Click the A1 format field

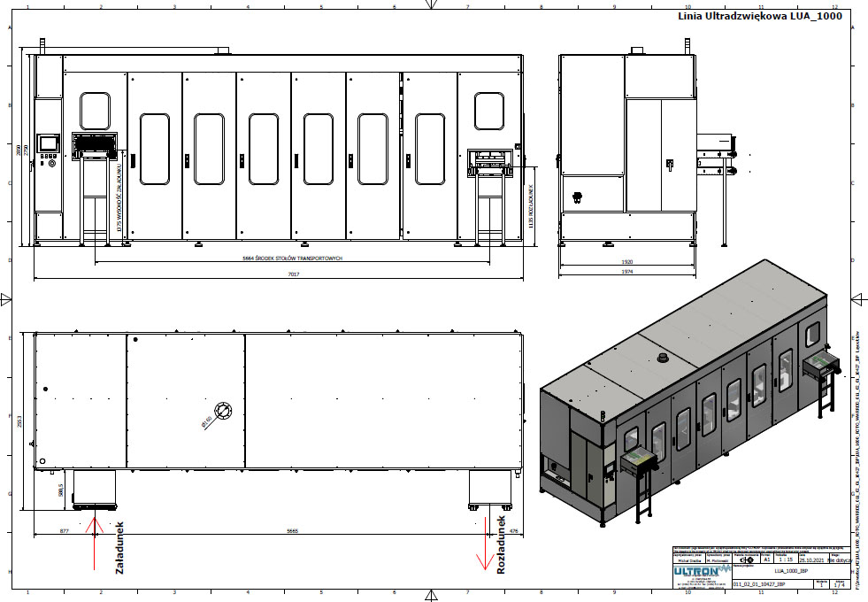[x=766, y=560]
